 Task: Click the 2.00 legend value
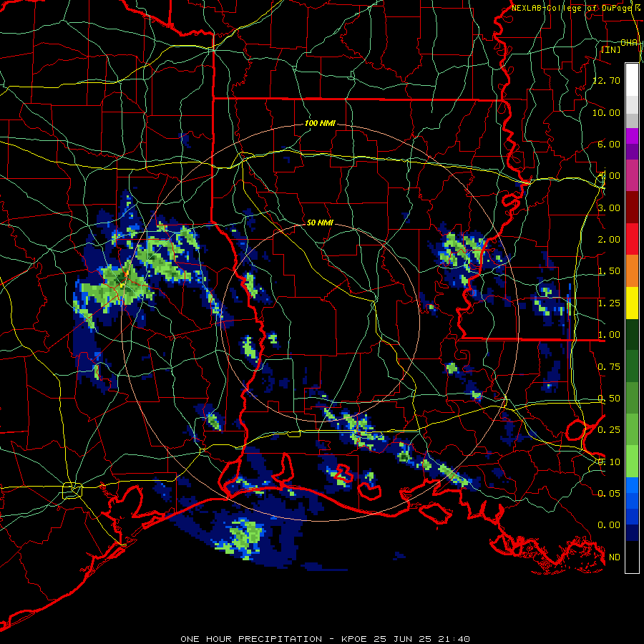609,240
